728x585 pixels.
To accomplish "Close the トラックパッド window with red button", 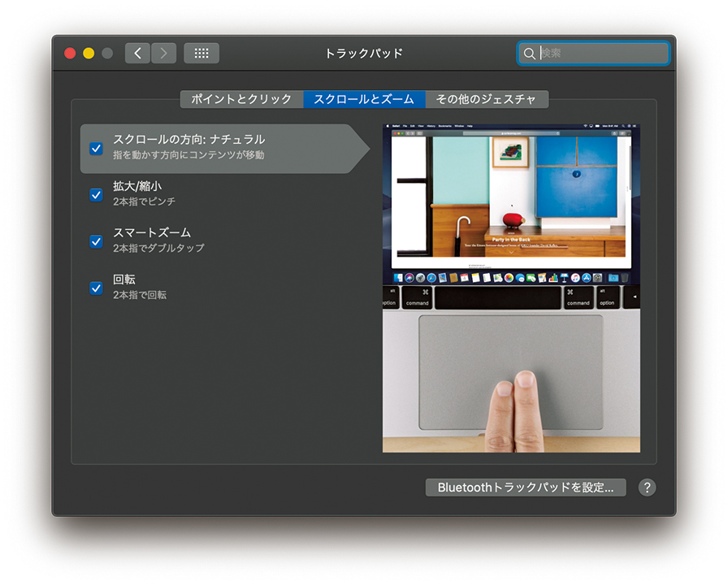I will pyautogui.click(x=70, y=54).
